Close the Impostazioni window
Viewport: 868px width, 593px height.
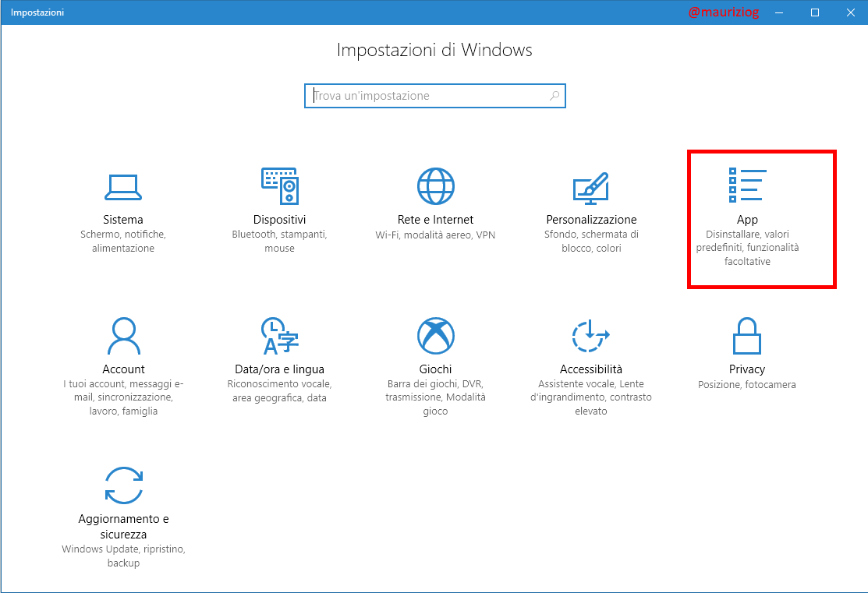point(851,12)
